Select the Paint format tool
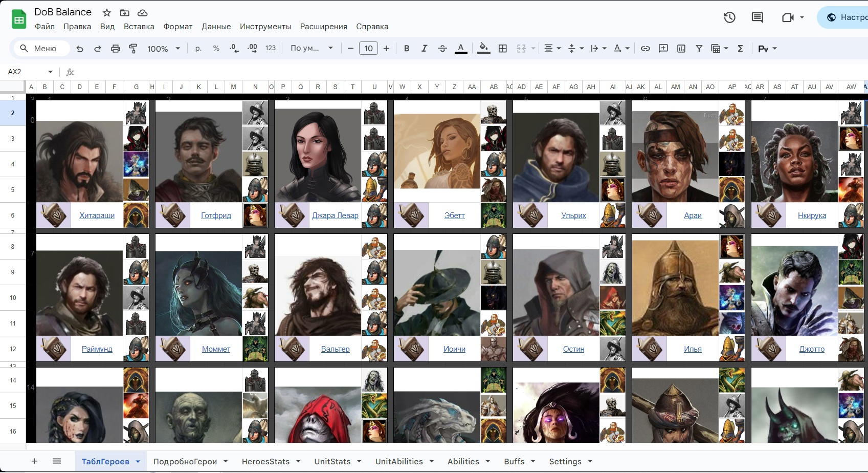The image size is (868, 473). 133,49
